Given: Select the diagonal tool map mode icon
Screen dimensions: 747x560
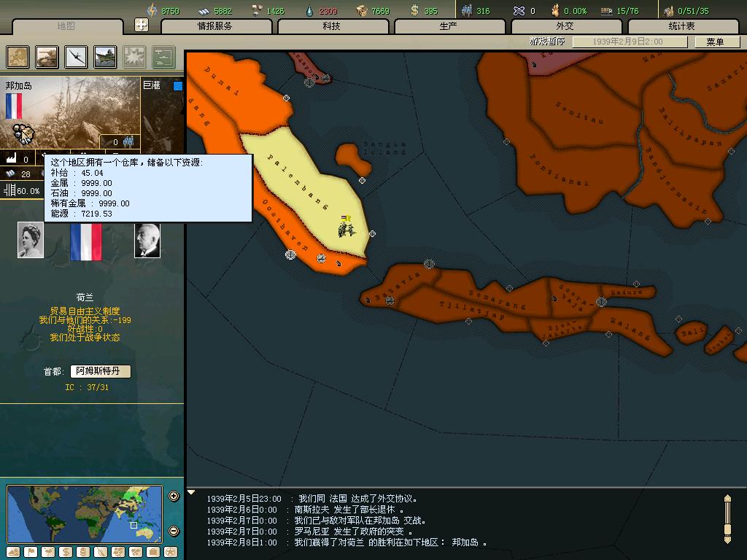Looking at the screenshot, I should [x=101, y=552].
